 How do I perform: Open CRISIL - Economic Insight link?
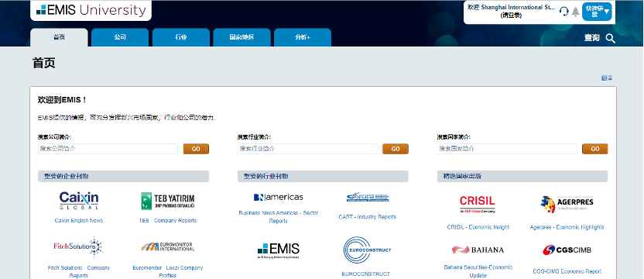478,227
